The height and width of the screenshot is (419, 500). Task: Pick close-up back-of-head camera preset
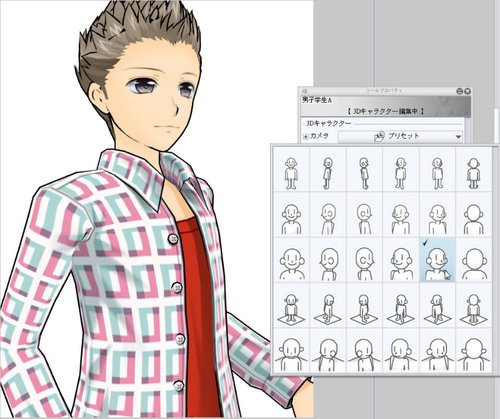pos(474,260)
